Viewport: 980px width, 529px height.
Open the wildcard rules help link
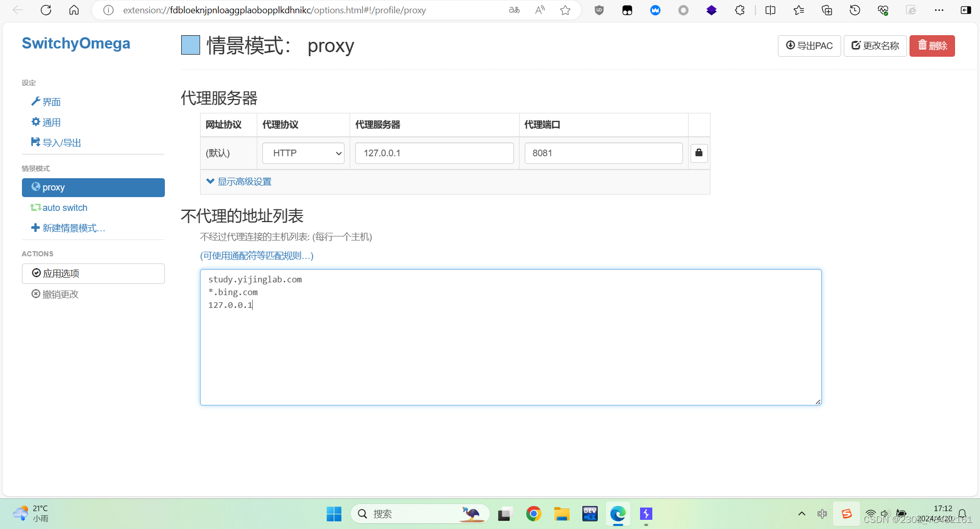coord(257,256)
